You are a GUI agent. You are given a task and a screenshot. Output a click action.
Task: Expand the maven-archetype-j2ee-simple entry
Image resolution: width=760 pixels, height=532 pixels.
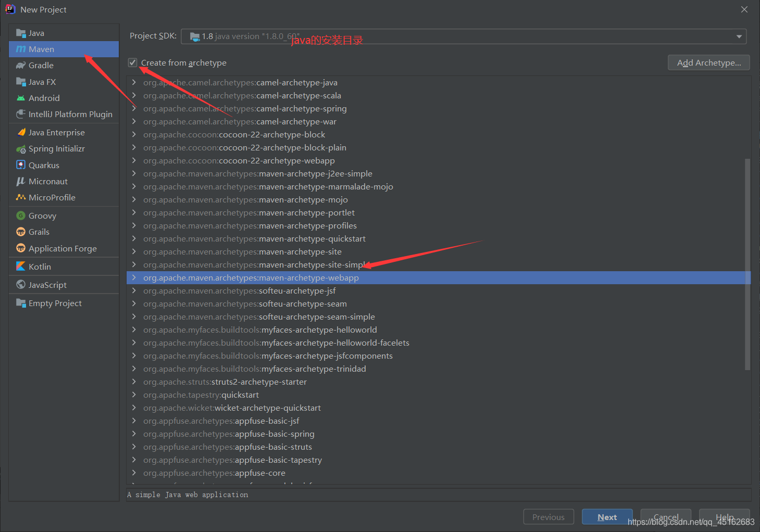(134, 173)
